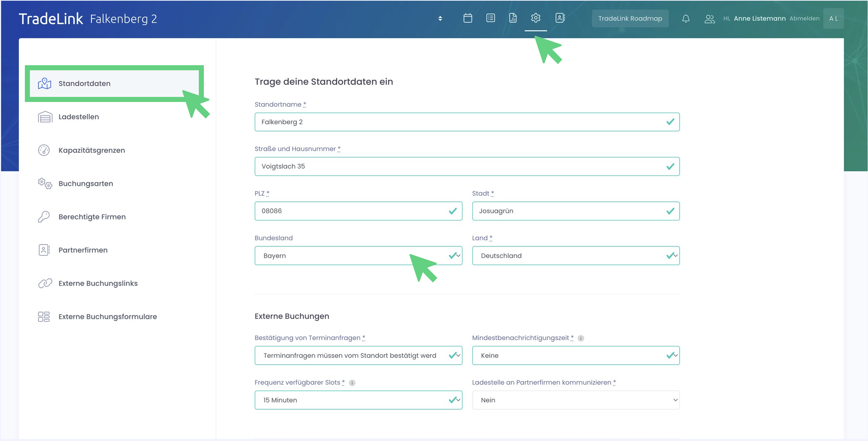This screenshot has width=868, height=441.
Task: Open the reports document icon
Action: coord(513,18)
